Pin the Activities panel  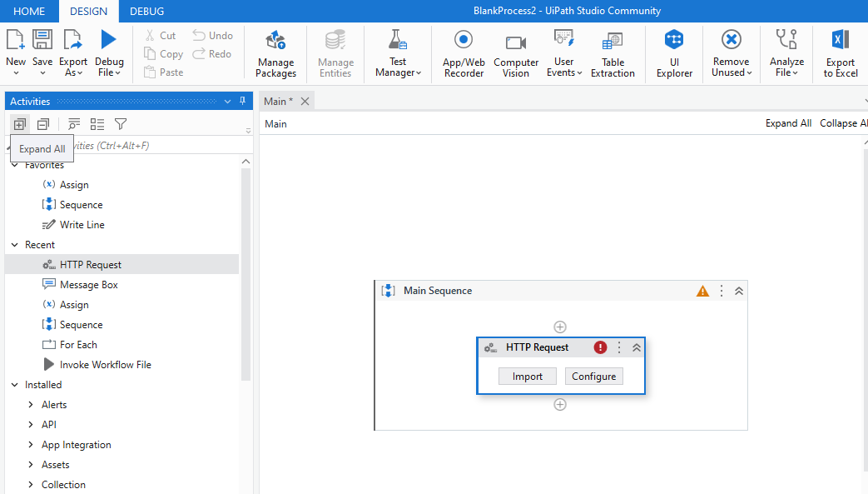[x=242, y=101]
